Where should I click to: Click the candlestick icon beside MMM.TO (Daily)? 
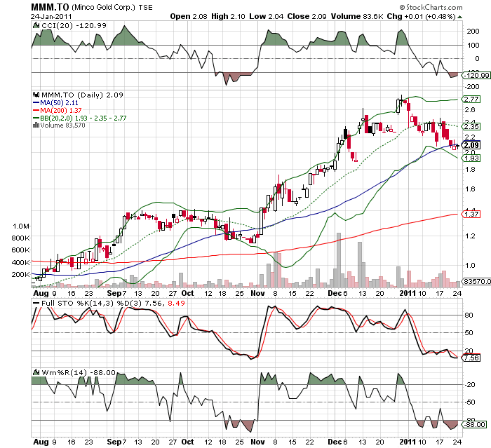tap(36, 95)
